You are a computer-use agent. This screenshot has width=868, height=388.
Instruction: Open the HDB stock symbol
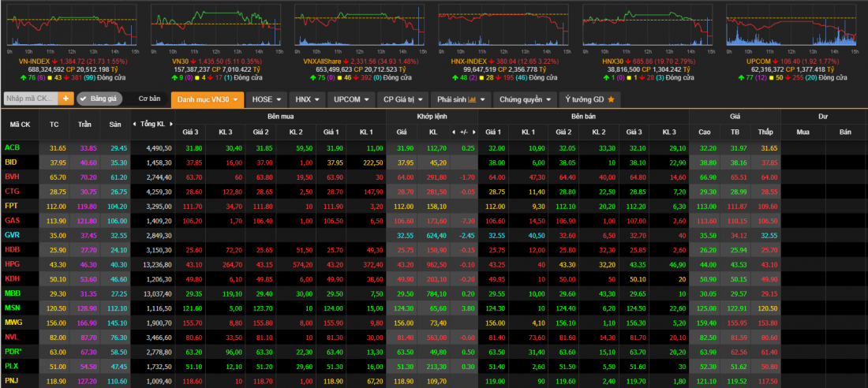[x=12, y=250]
